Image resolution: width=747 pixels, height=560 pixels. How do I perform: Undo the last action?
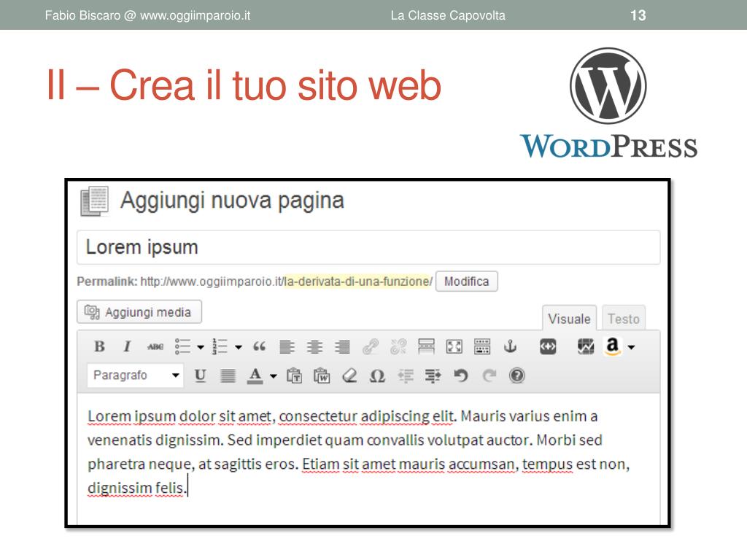click(x=461, y=376)
